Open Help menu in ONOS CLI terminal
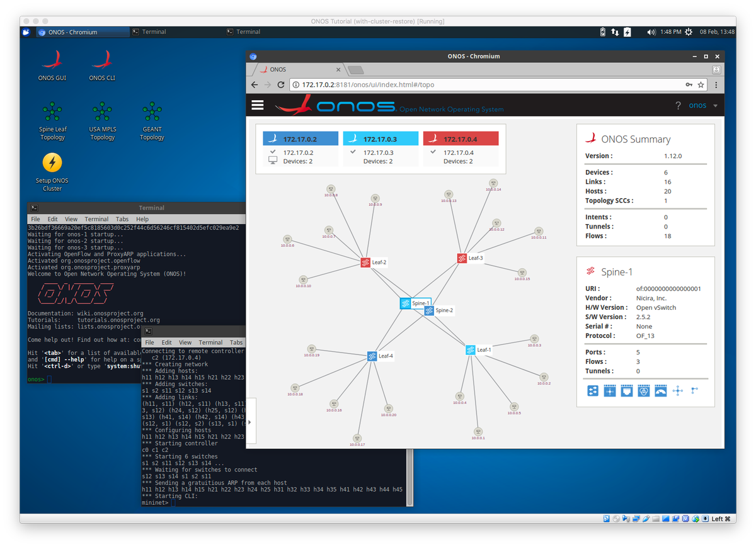Viewport: 756px width, 547px height. coord(142,219)
